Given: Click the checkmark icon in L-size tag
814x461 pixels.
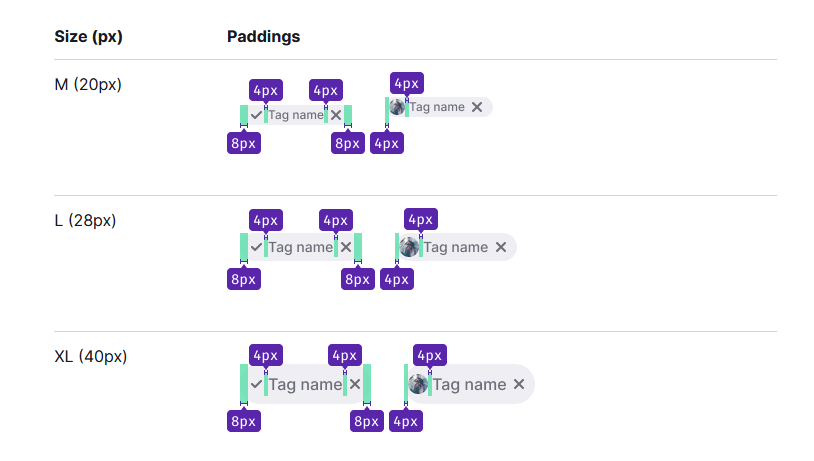Looking at the screenshot, I should [256, 247].
